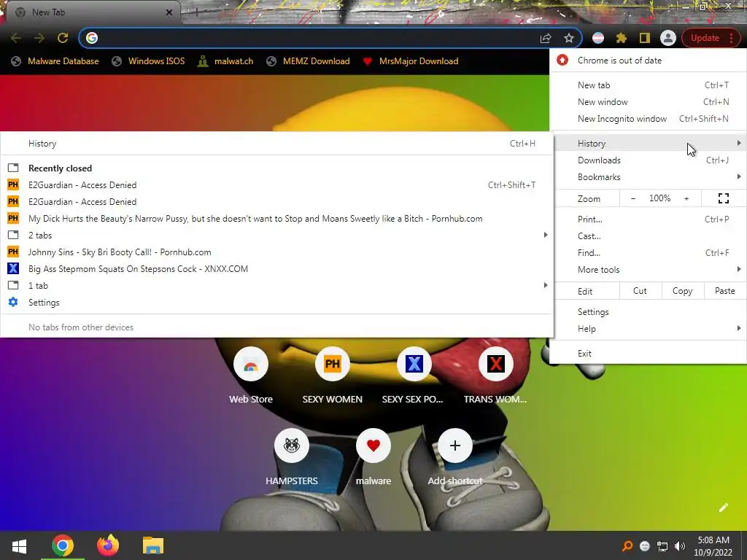
Task: Click the network icon in system tray
Action: (662, 546)
